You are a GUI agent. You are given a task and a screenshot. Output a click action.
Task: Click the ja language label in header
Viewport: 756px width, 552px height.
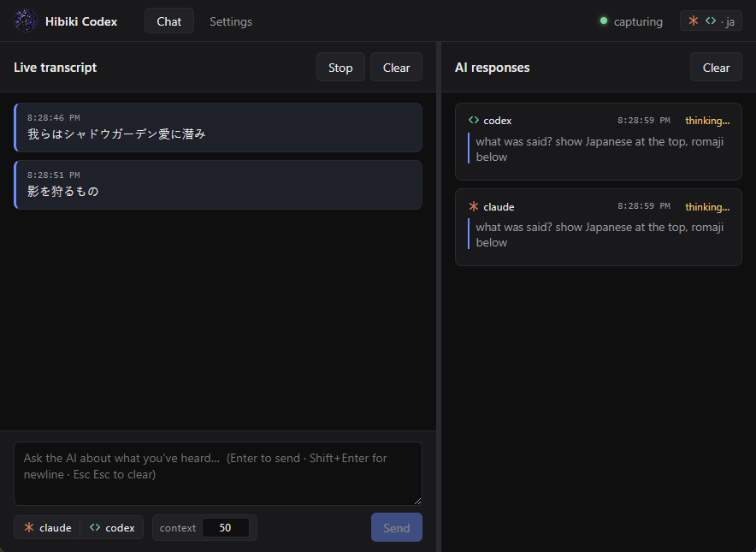(x=730, y=21)
